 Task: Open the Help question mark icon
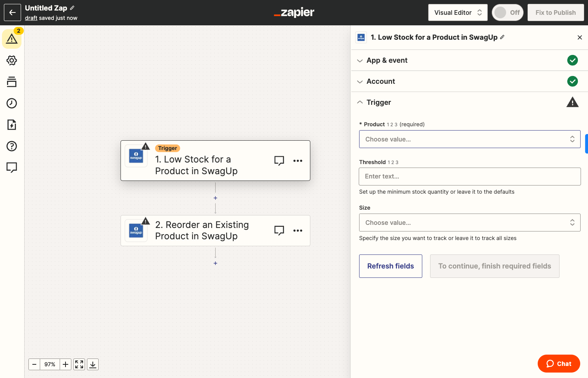pos(12,146)
